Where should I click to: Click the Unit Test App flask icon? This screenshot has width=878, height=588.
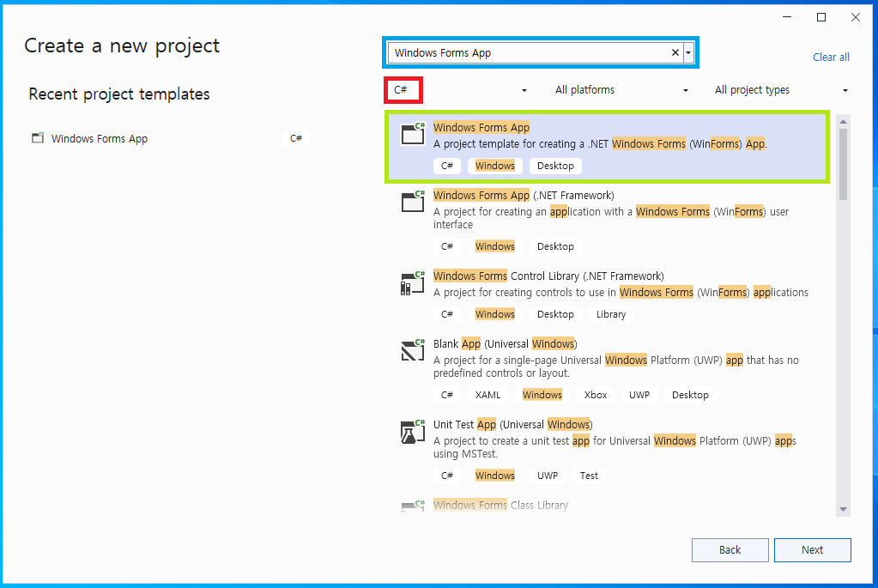413,431
